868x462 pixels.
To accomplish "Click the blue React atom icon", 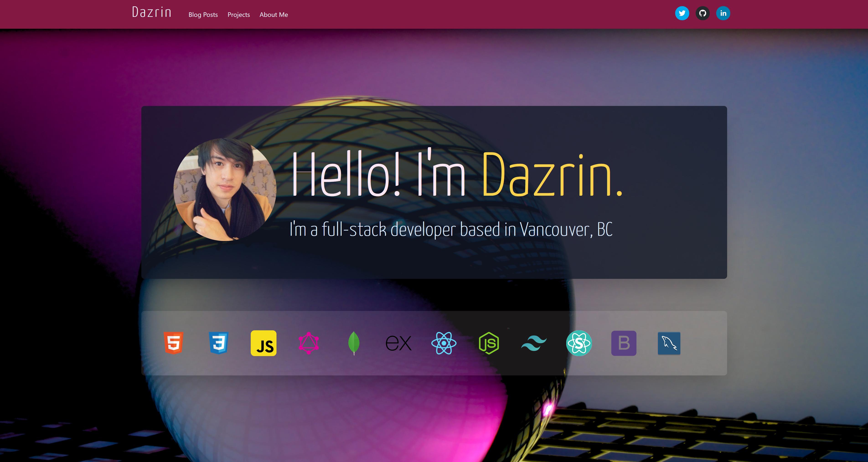I will coord(444,343).
